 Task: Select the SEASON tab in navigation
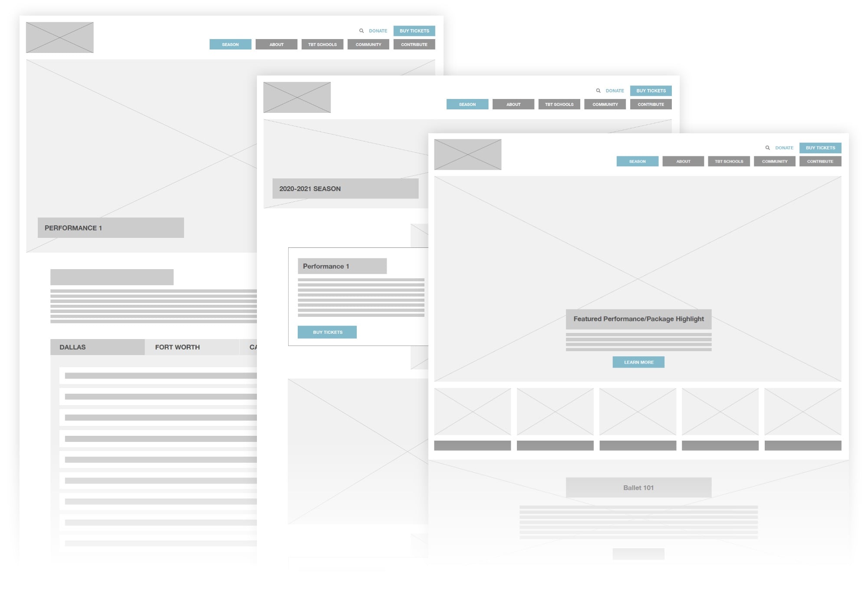coord(637,161)
